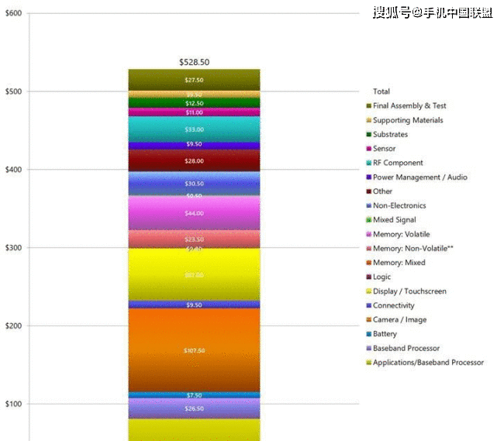
Task: Click the $528.50 total label above bar
Action: coord(194,62)
